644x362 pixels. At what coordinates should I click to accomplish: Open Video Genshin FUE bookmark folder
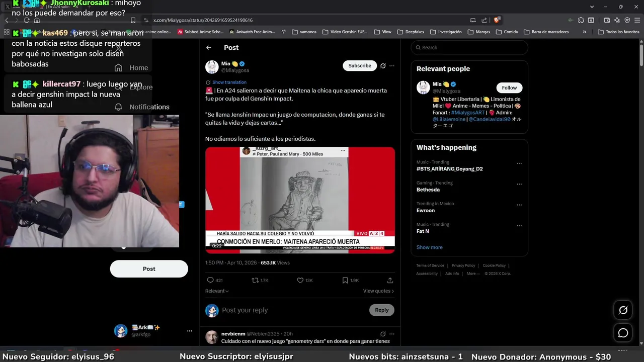[x=345, y=32]
